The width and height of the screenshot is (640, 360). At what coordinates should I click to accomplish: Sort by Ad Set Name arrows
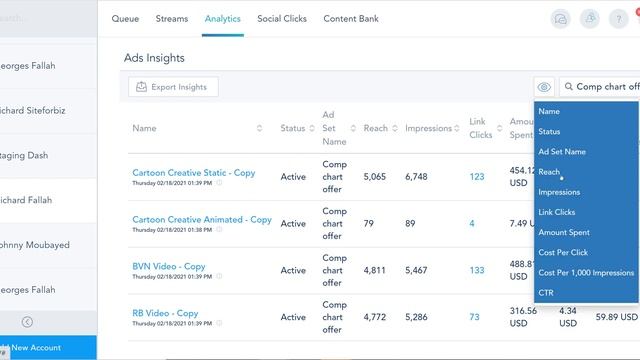point(353,128)
